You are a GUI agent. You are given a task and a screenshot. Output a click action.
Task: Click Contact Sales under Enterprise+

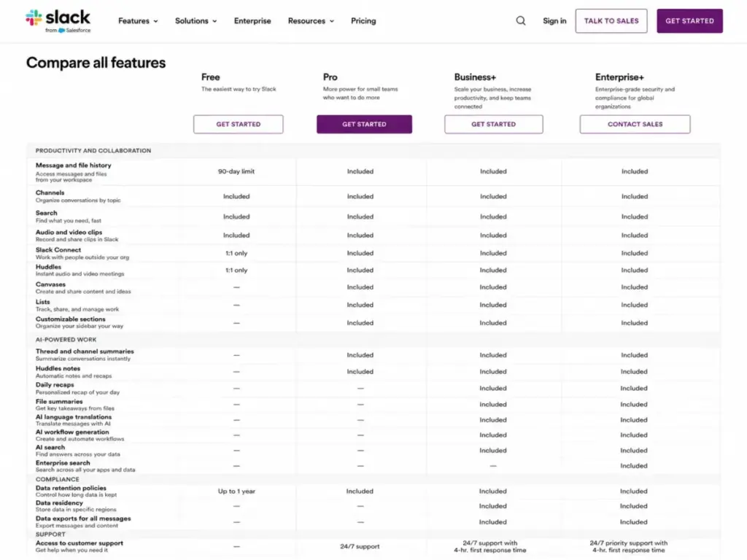[635, 124]
